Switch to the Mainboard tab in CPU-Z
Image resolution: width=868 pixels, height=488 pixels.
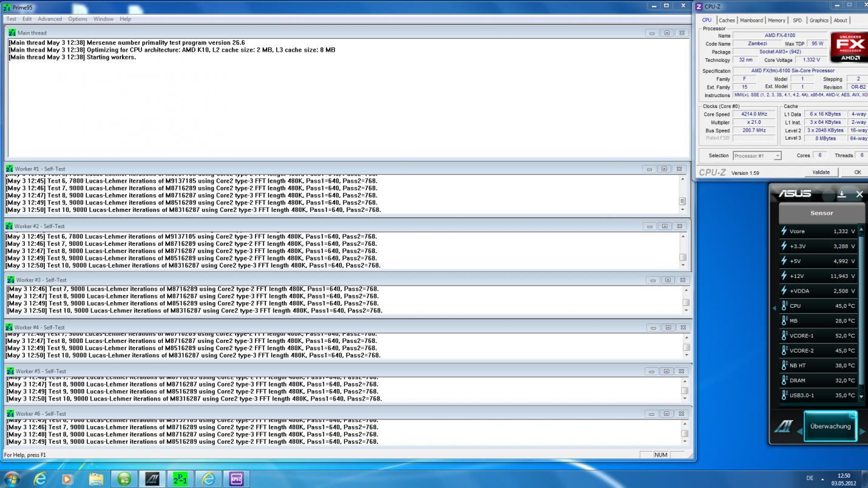tap(751, 21)
